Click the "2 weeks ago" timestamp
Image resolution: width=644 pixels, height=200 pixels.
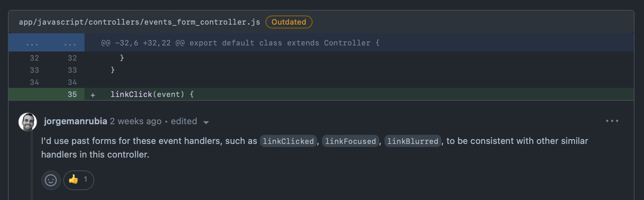click(136, 121)
